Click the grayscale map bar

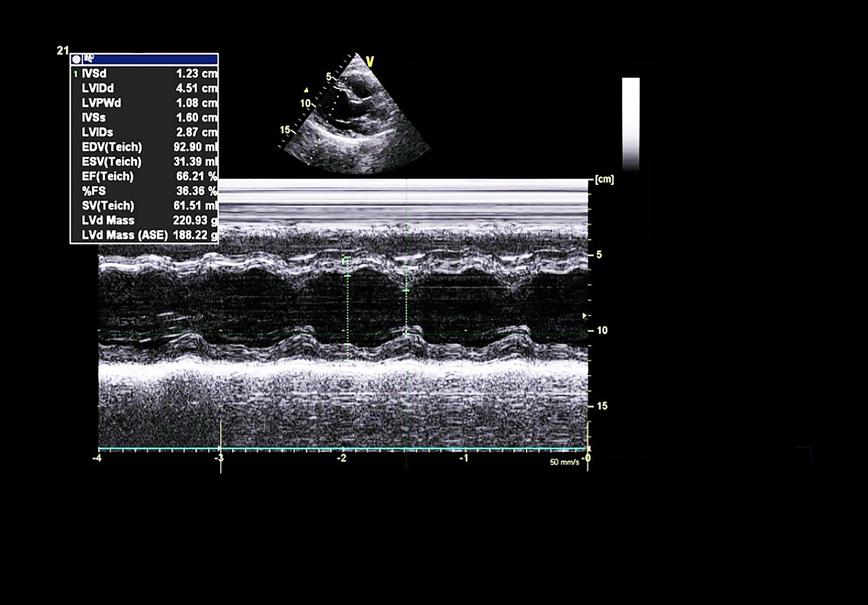click(x=631, y=123)
